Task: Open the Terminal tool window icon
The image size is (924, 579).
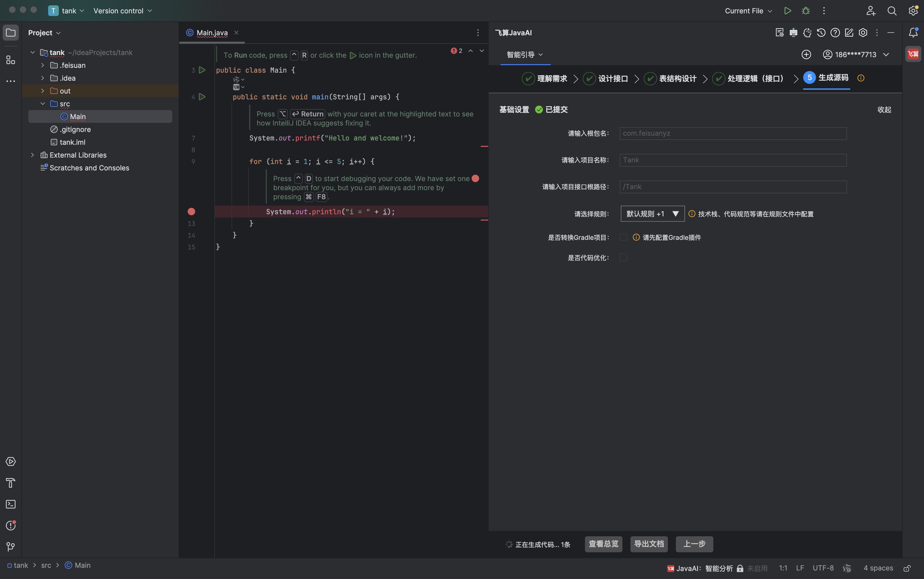Action: pyautogui.click(x=11, y=504)
